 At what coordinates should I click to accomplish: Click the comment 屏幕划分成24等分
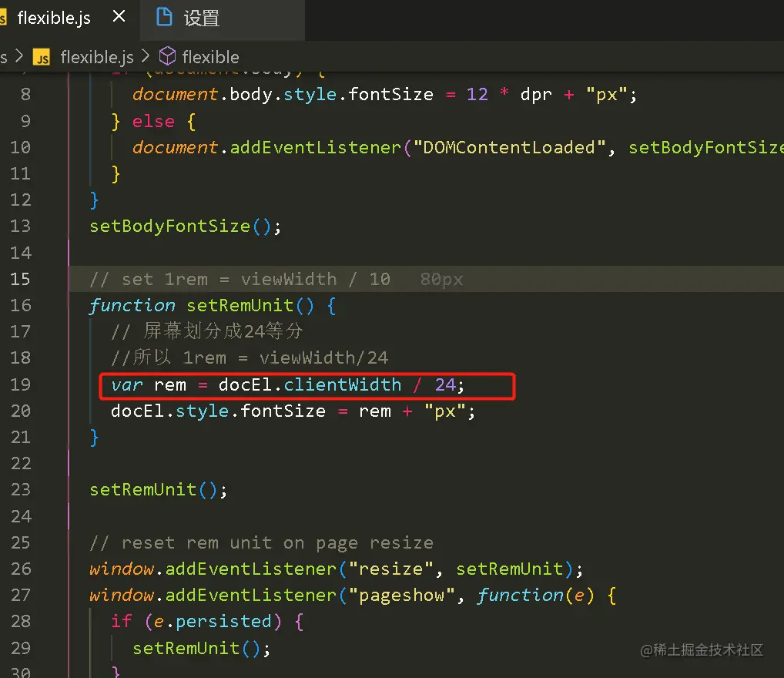click(x=207, y=331)
